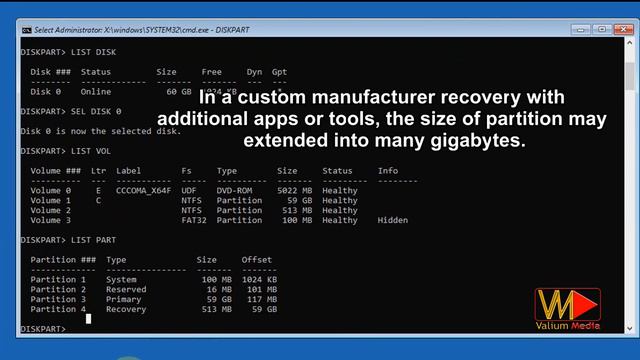Image resolution: width=640 pixels, height=360 pixels.
Task: Minimize the DISKPART command window
Action: (x=580, y=29)
